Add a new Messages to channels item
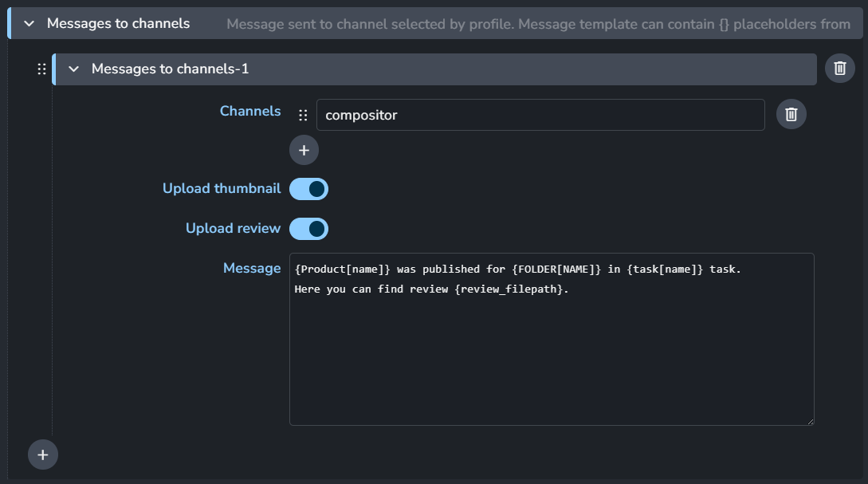The width and height of the screenshot is (868, 484). [x=43, y=454]
